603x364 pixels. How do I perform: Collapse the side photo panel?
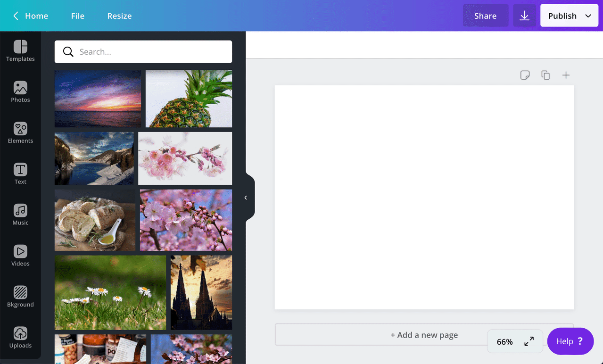246,198
